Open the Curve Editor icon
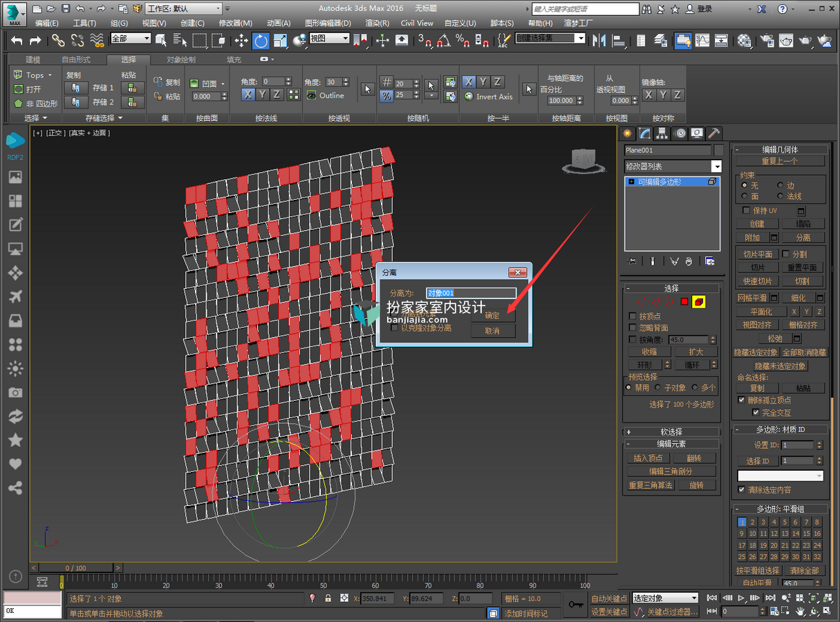Screen dimensions: 840x622 click(x=702, y=41)
